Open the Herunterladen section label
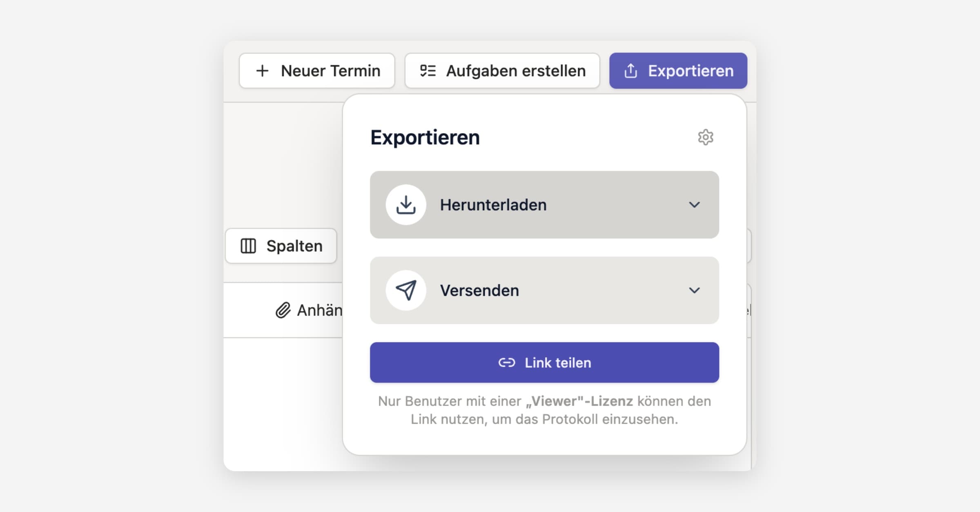This screenshot has width=980, height=512. 493,205
